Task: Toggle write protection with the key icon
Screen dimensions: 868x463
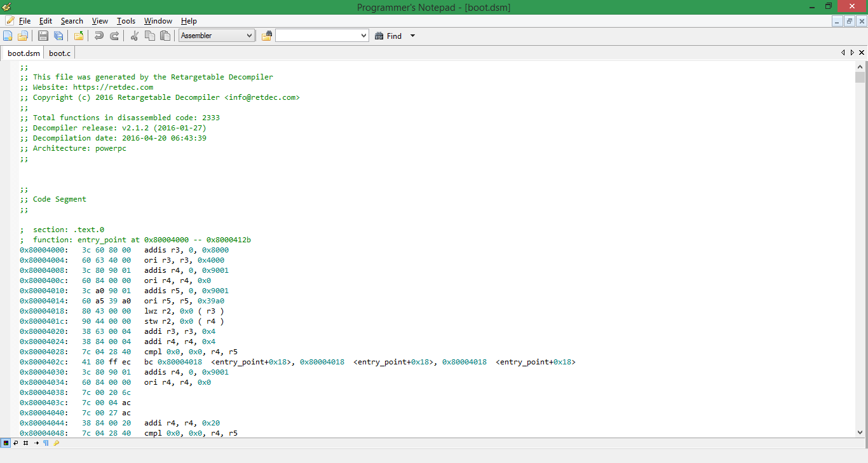Action: (x=56, y=443)
